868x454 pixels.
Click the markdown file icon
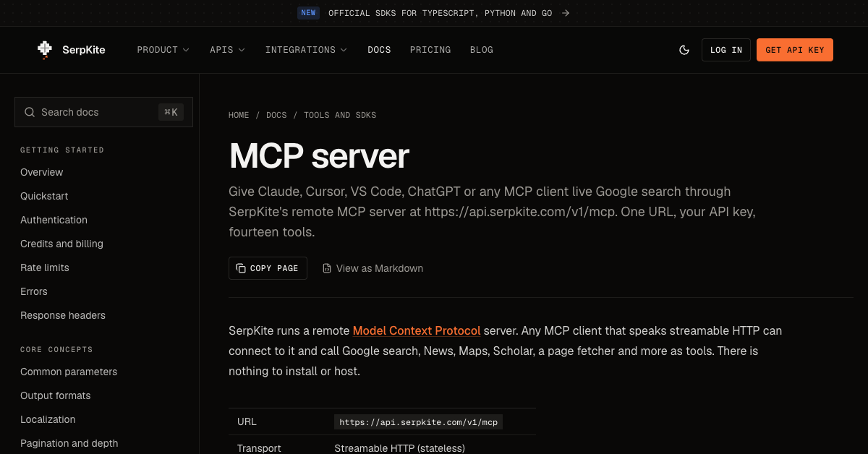tap(327, 268)
